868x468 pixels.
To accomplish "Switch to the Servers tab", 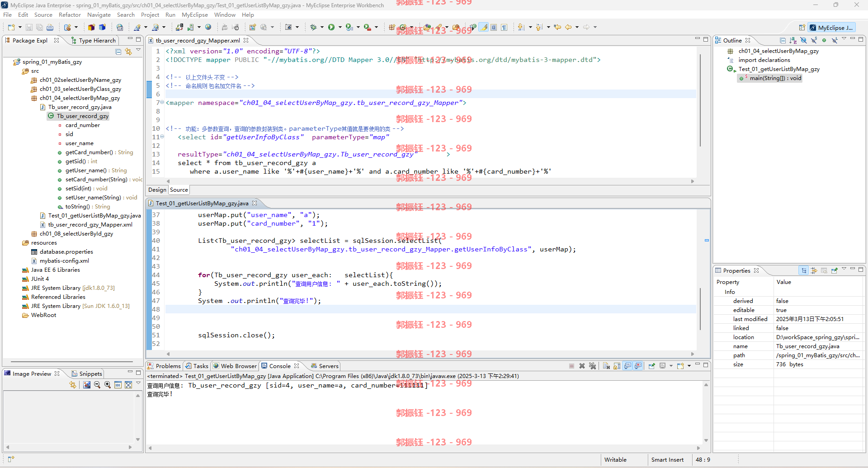I will tap(325, 366).
